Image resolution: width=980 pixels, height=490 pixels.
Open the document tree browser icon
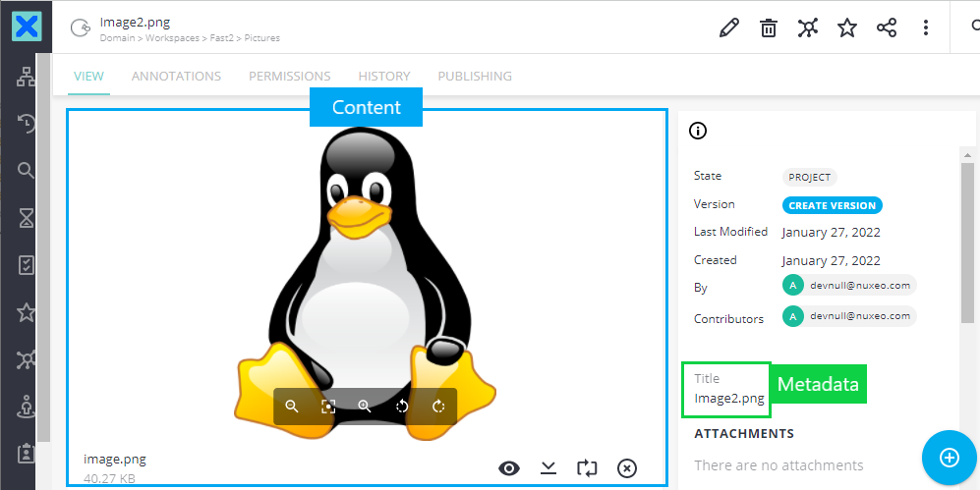(x=27, y=77)
